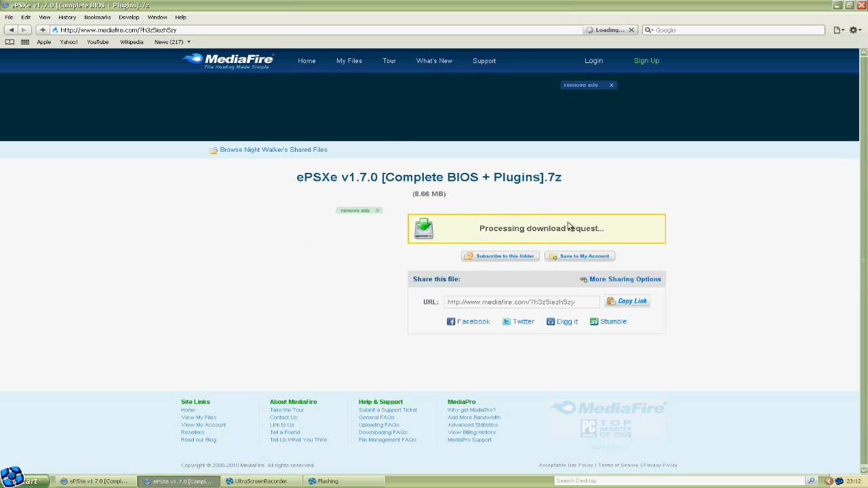This screenshot has width=868, height=488.
Task: Click the vertical page scrollbar
Action: 863,261
